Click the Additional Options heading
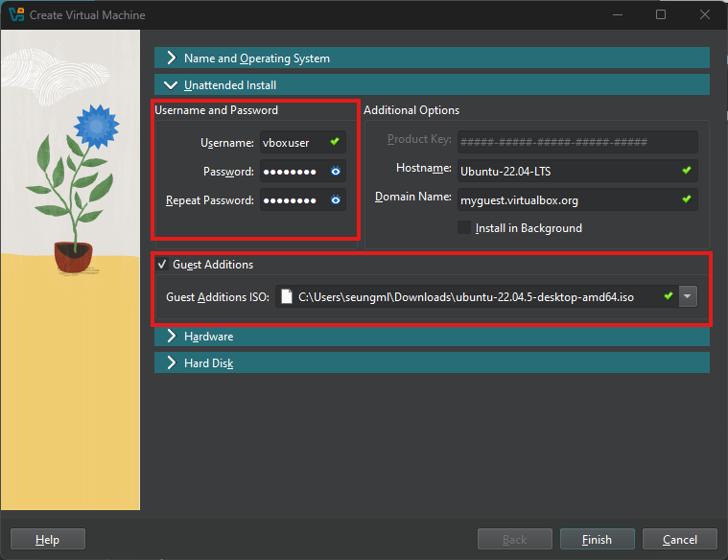728x560 pixels. 411,110
